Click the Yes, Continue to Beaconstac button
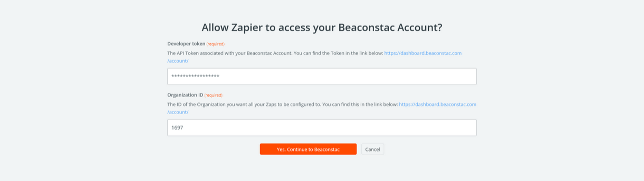This screenshot has width=644, height=181. (x=308, y=149)
